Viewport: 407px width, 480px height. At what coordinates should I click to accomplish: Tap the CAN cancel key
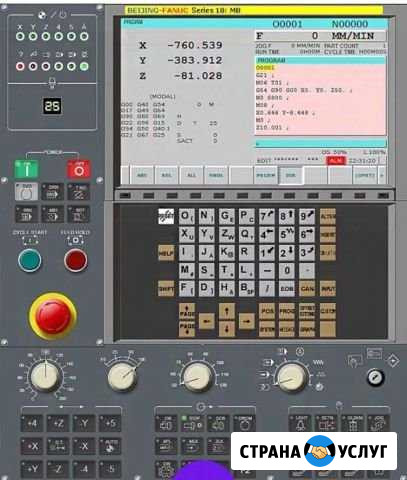(x=307, y=289)
